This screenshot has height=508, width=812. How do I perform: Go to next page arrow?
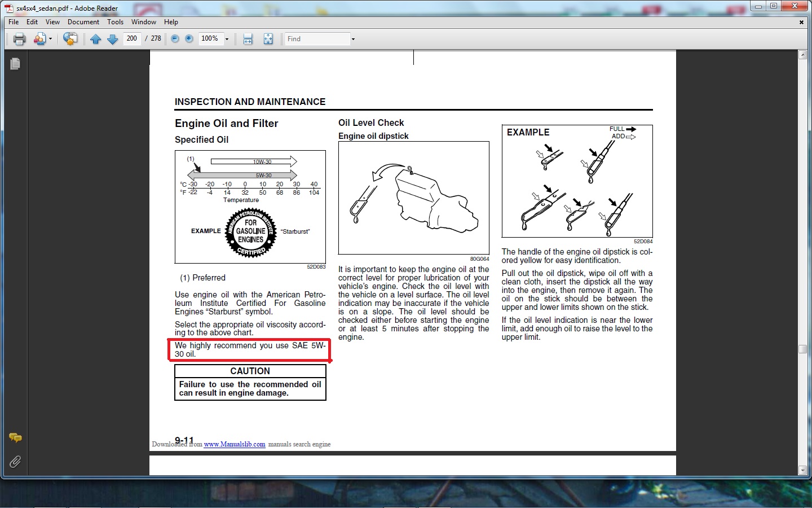point(113,39)
